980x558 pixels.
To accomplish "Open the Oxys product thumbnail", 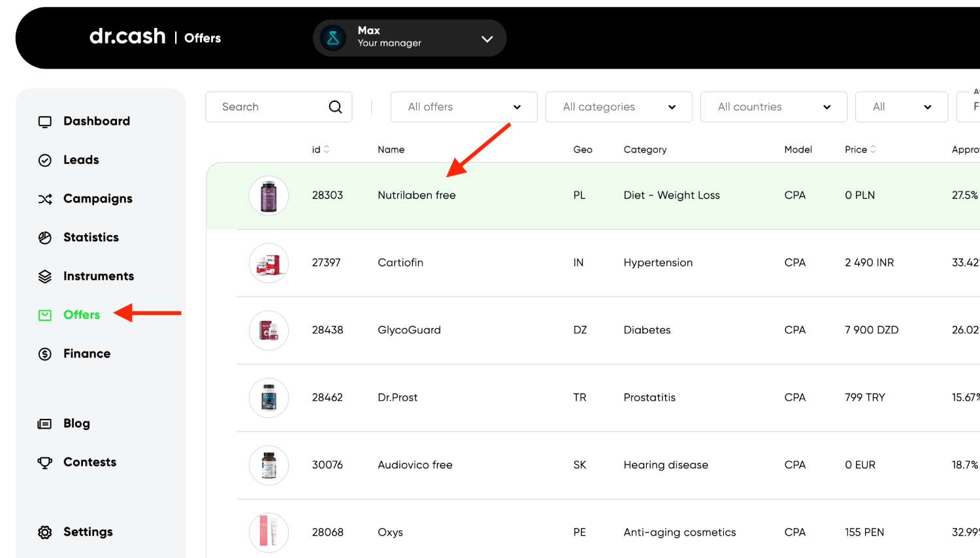I will click(269, 533).
